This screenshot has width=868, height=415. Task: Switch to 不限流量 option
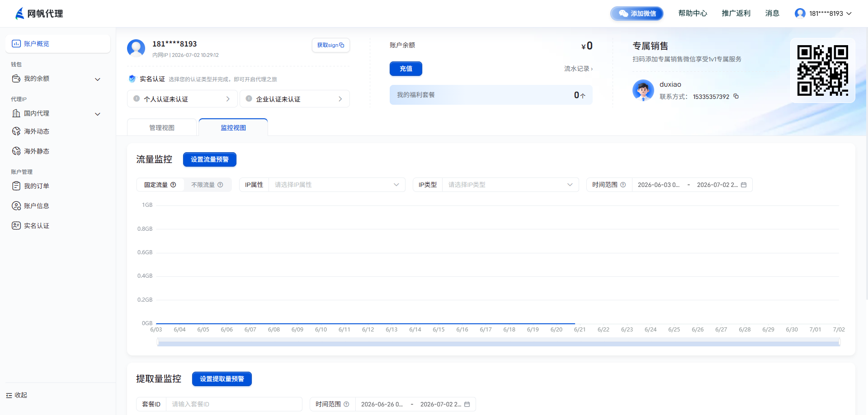coord(207,185)
